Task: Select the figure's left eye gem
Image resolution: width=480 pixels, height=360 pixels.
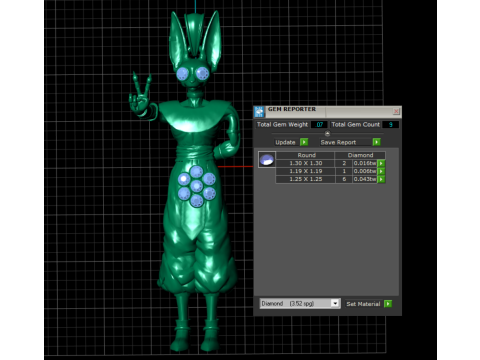Action: [183, 74]
